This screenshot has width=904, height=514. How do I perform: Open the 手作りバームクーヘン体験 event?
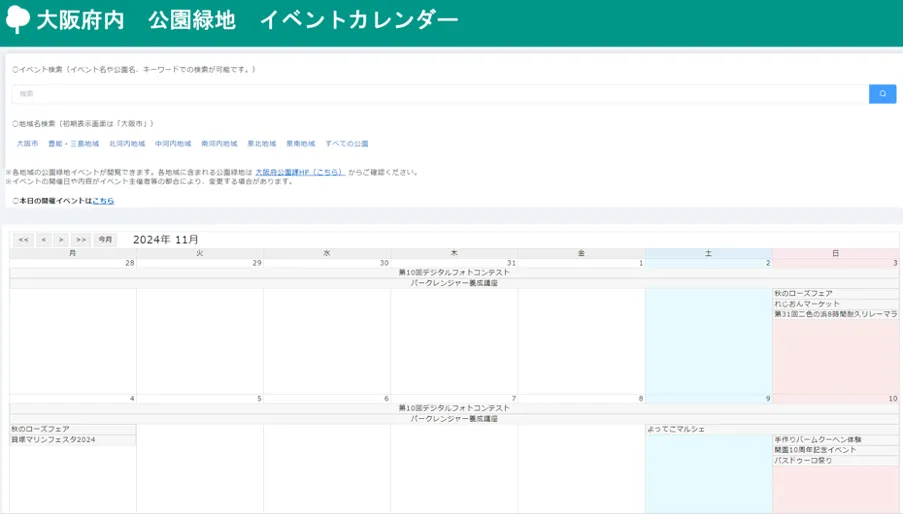[817, 440]
